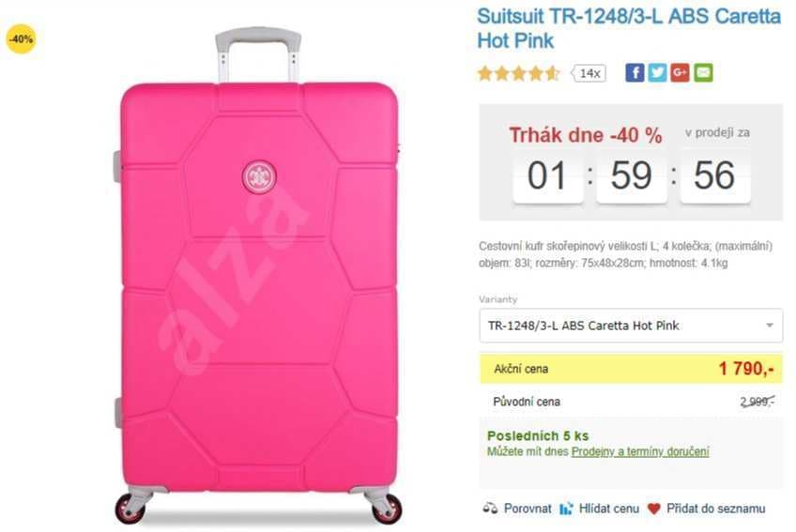
Task: Share product on Twitter
Action: [x=657, y=73]
